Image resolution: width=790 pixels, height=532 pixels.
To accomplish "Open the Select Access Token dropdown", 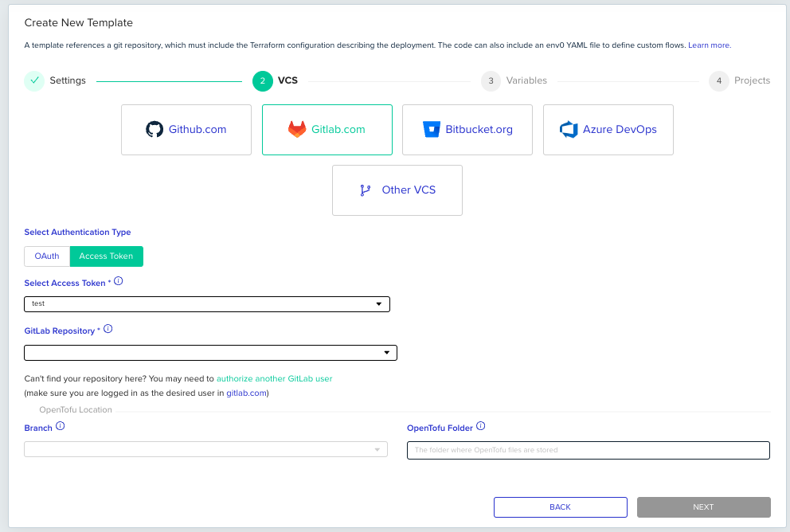I will 207,304.
